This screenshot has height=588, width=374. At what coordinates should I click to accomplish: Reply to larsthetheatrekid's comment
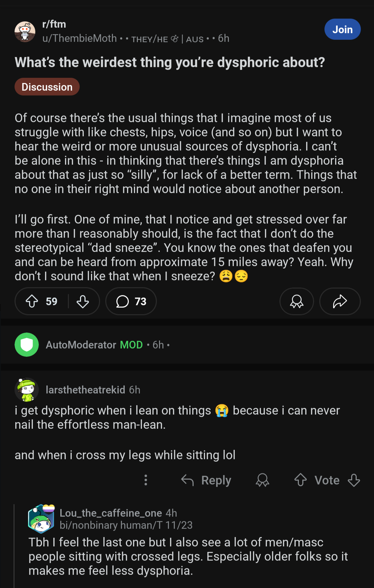[206, 480]
